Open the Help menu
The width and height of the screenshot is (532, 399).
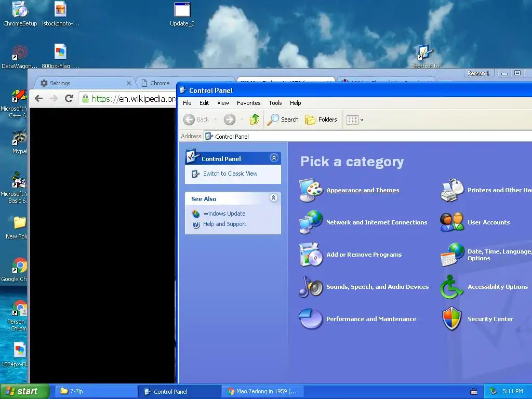pos(295,103)
